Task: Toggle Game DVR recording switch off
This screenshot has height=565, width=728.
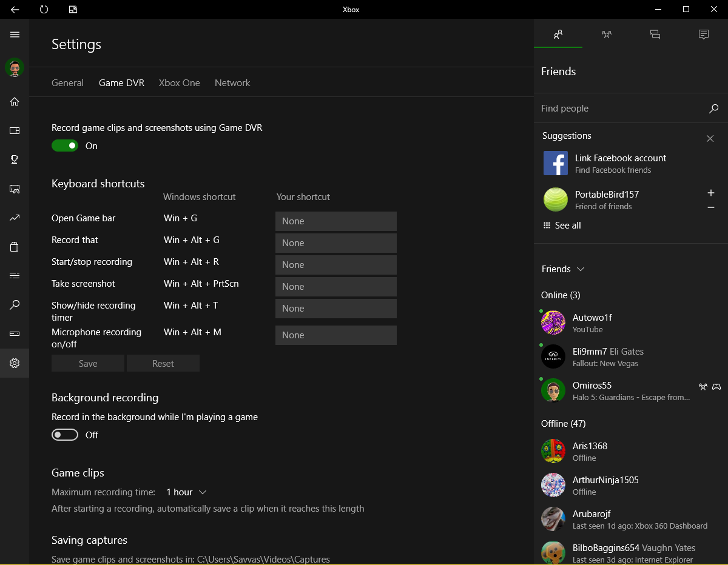Action: (65, 145)
